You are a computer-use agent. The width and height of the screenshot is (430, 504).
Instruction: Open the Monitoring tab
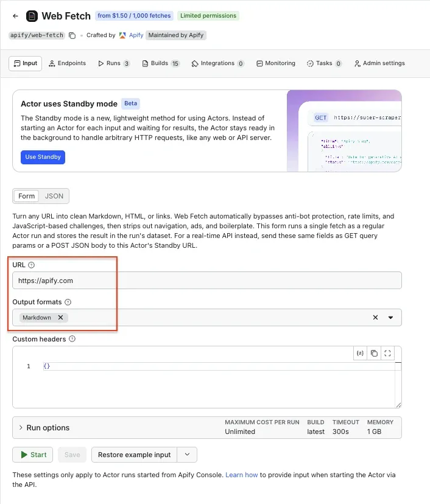click(x=276, y=63)
